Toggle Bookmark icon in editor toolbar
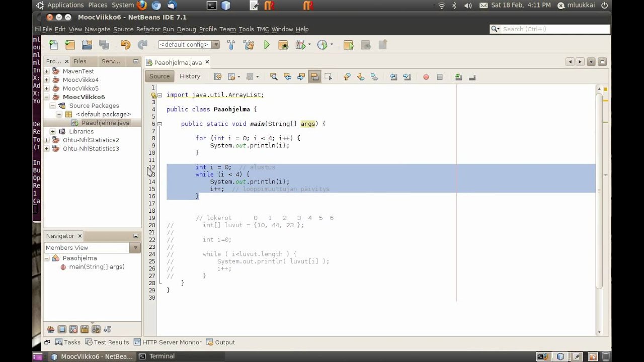This screenshot has height=362, width=644. (x=374, y=77)
